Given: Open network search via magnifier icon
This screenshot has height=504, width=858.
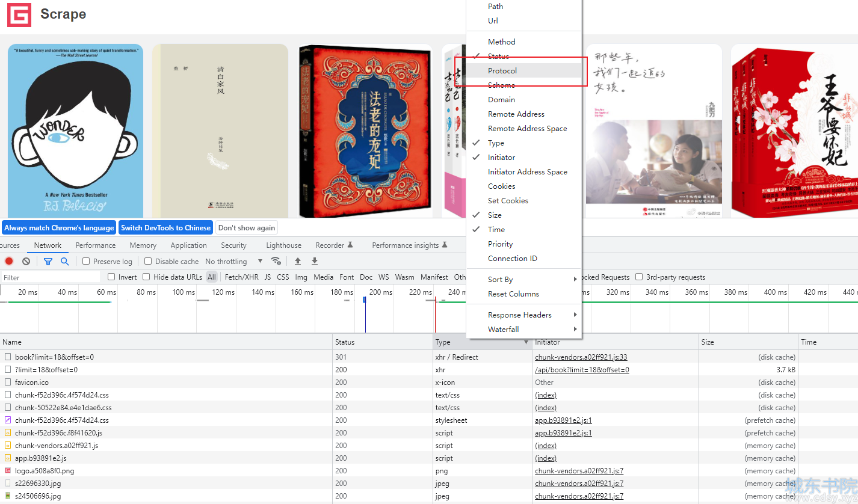Looking at the screenshot, I should [x=64, y=261].
